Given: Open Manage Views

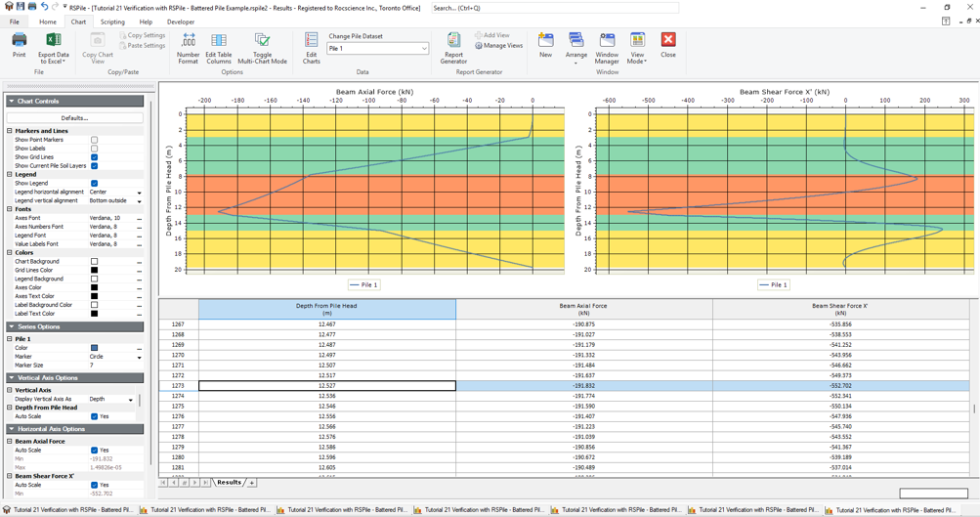Looking at the screenshot, I should [498, 46].
